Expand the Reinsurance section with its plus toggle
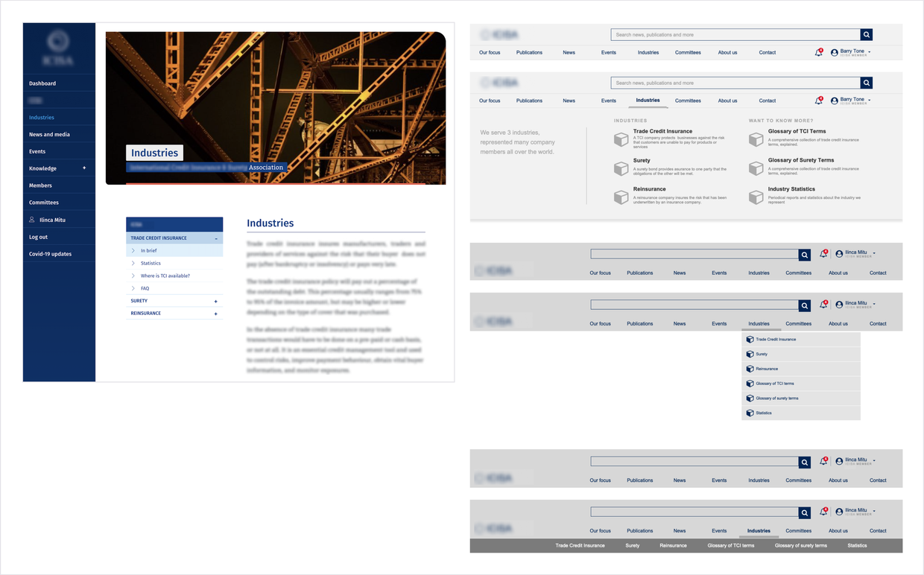Screen dimensions: 924x575 215,313
